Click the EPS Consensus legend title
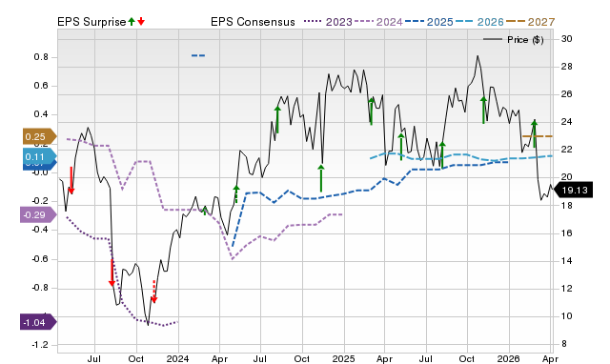The image size is (610, 364). [253, 22]
